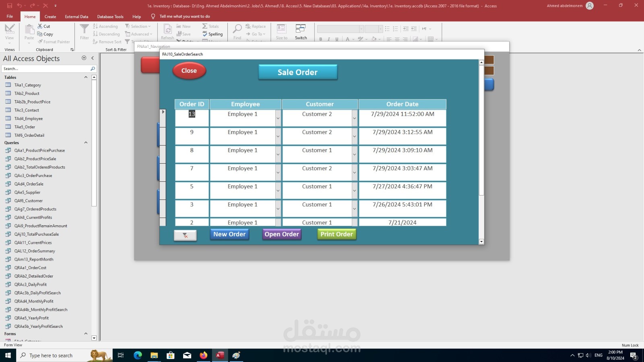644x362 pixels.
Task: Collapse the Forms group in navigation pane
Action: pyautogui.click(x=86, y=334)
